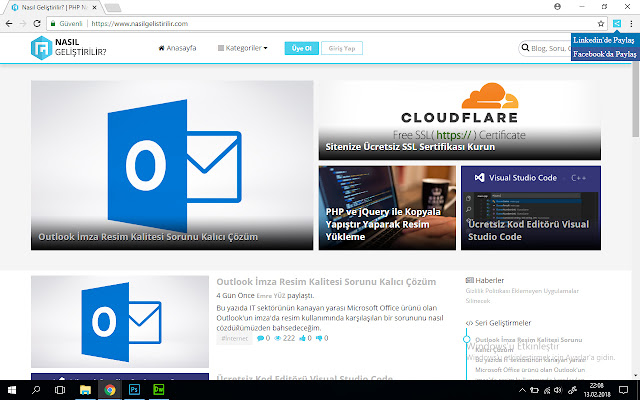Click the Linkedin'de Paylaş link
Viewport: 640px width, 400px height.
pyautogui.click(x=603, y=40)
